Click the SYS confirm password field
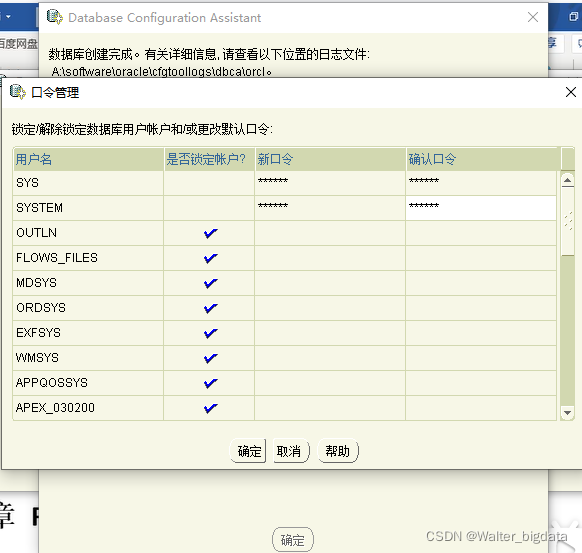The image size is (582, 553). pyautogui.click(x=481, y=183)
